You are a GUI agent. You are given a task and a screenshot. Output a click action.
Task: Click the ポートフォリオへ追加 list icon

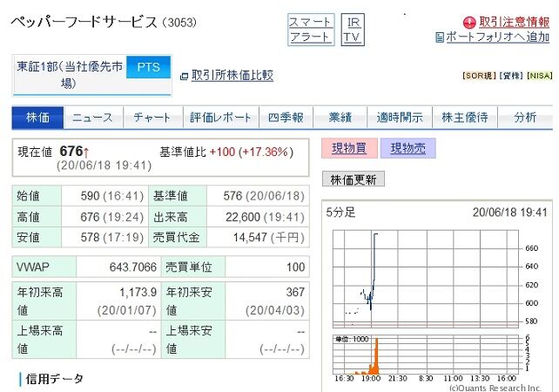click(440, 37)
